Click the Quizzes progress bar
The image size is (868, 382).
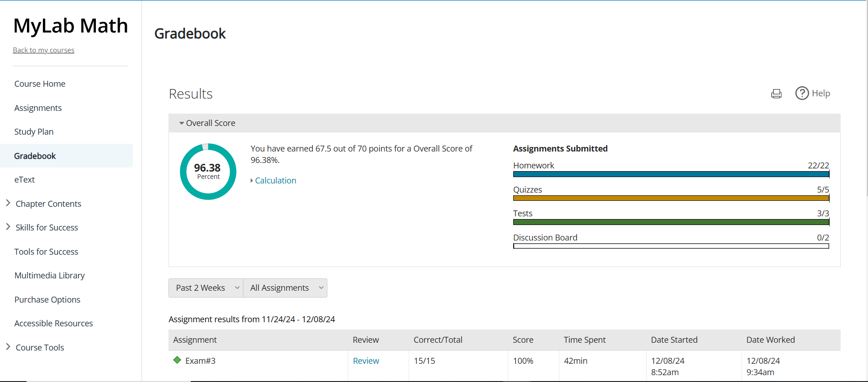pyautogui.click(x=671, y=198)
